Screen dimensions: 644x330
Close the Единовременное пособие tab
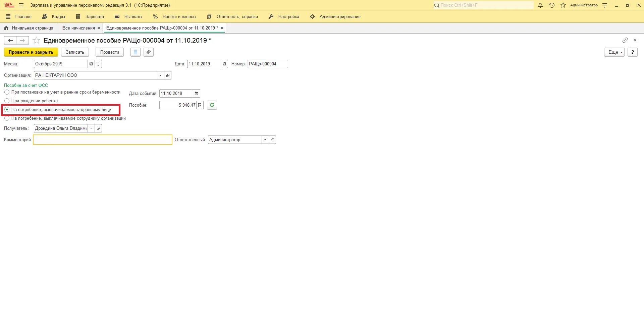coord(222,28)
